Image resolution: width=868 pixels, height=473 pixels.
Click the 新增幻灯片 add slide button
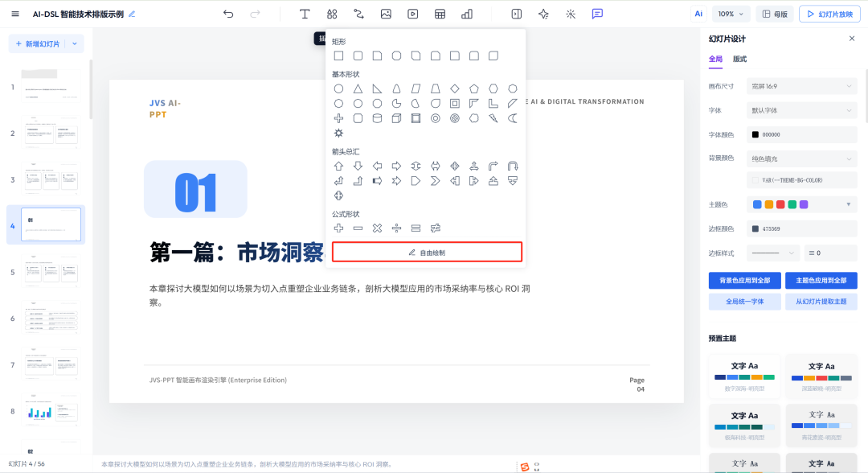tap(37, 43)
